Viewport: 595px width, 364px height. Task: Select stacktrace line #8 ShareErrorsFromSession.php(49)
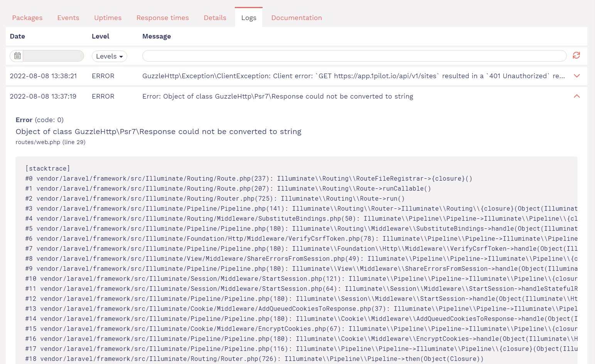(x=302, y=258)
